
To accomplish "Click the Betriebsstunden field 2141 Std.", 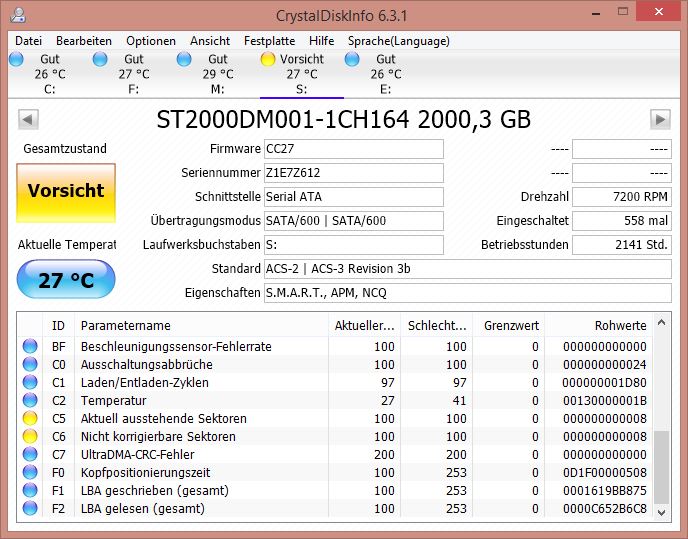I will 622,245.
